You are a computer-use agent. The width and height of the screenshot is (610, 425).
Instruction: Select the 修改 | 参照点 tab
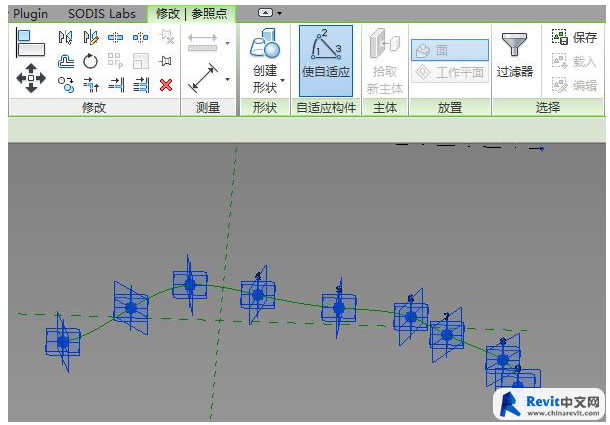(191, 14)
